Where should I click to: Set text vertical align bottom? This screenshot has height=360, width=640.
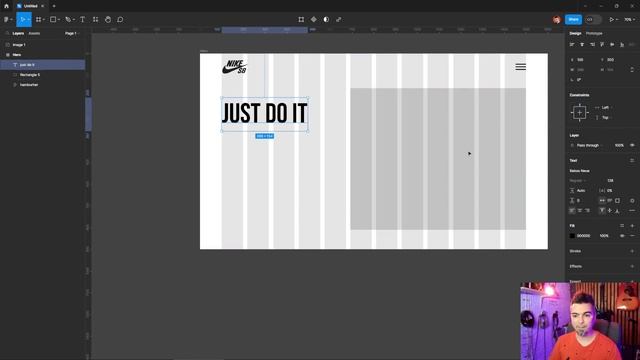click(617, 211)
